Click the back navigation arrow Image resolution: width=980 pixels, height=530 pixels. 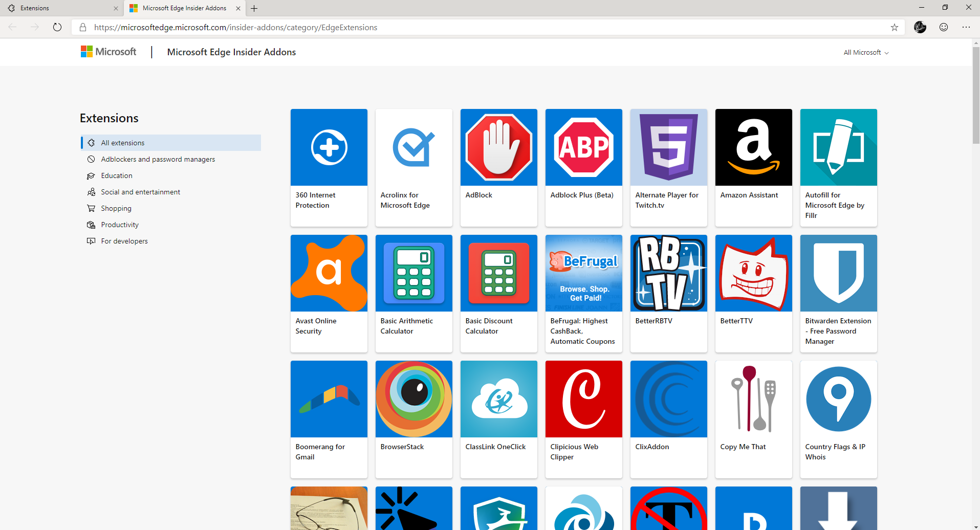pos(13,27)
